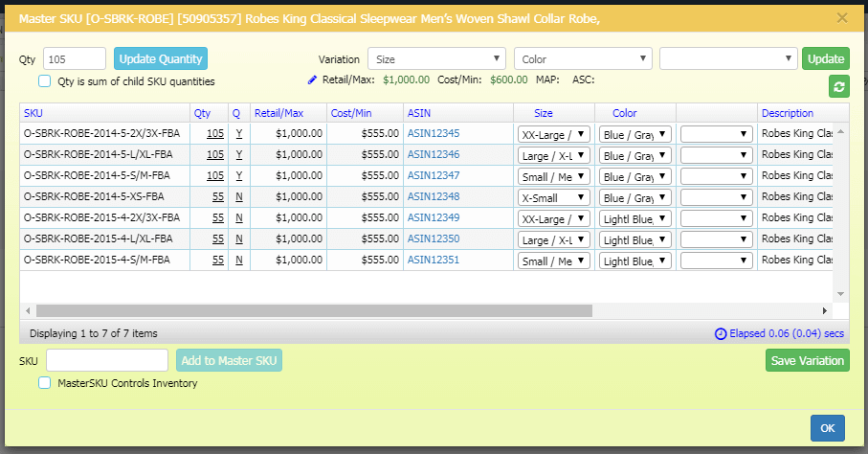
Task: Click the left arrow of horizontal scrollbar
Action: (x=28, y=310)
